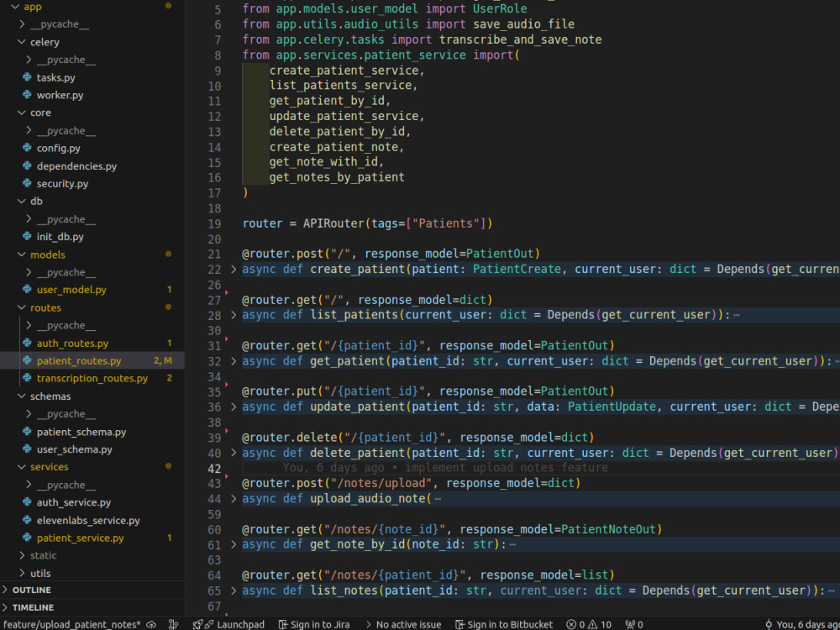Unfold the get_patient function
The width and height of the screenshot is (840, 630).
click(x=234, y=361)
